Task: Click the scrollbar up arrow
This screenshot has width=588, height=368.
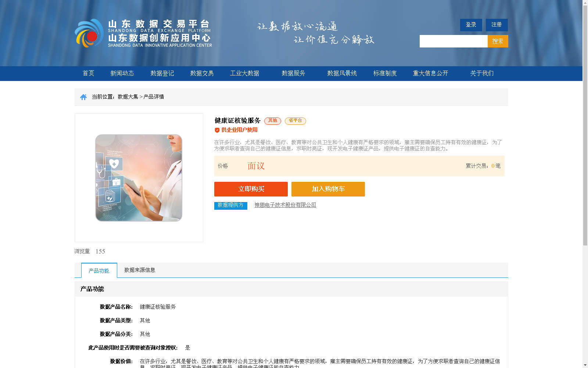Action: coord(585,3)
